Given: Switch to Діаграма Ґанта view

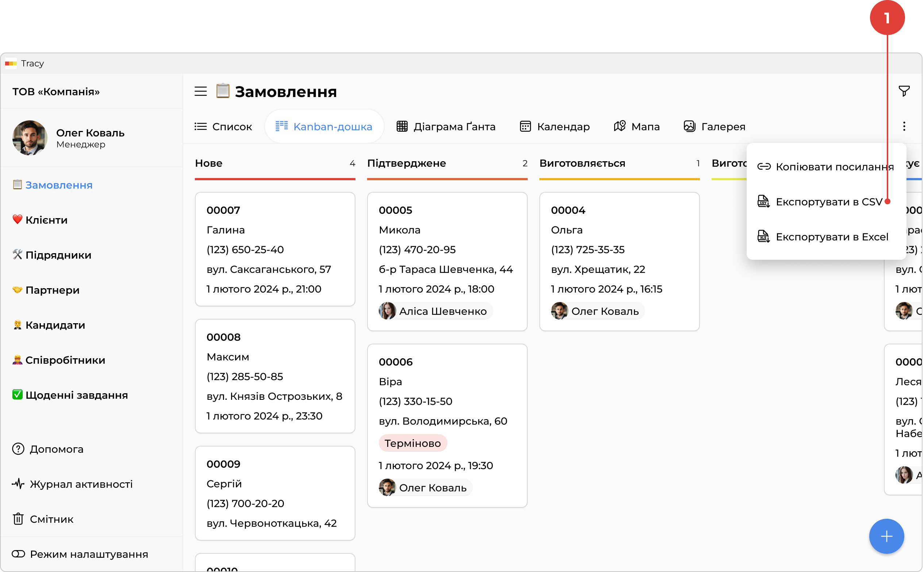Looking at the screenshot, I should click(x=446, y=126).
